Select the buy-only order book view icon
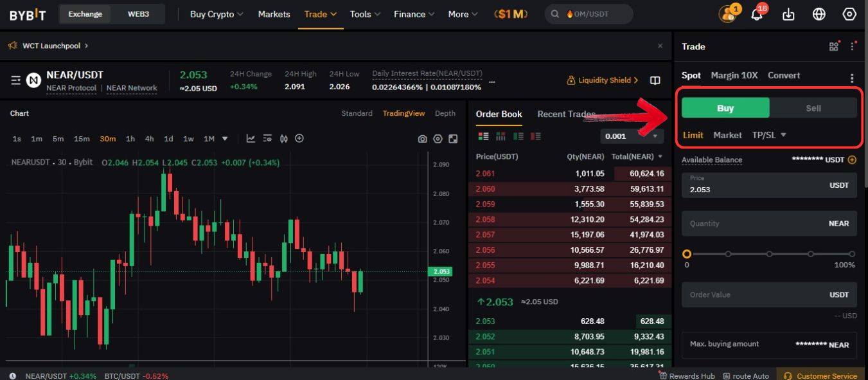Screen dimensions: 868x380 tap(518, 136)
